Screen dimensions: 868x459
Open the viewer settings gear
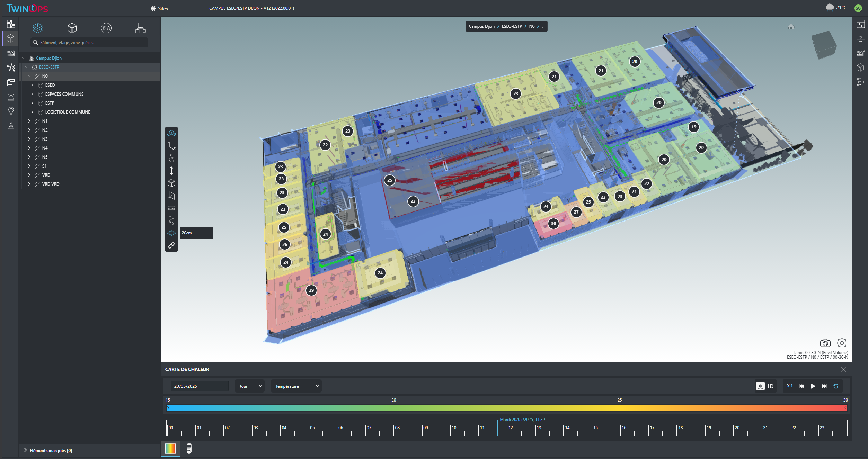(x=842, y=343)
